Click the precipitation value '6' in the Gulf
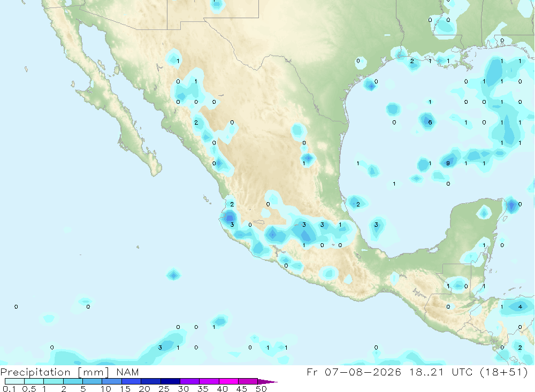Image resolution: width=535 pixels, height=392 pixels. pos(430,122)
